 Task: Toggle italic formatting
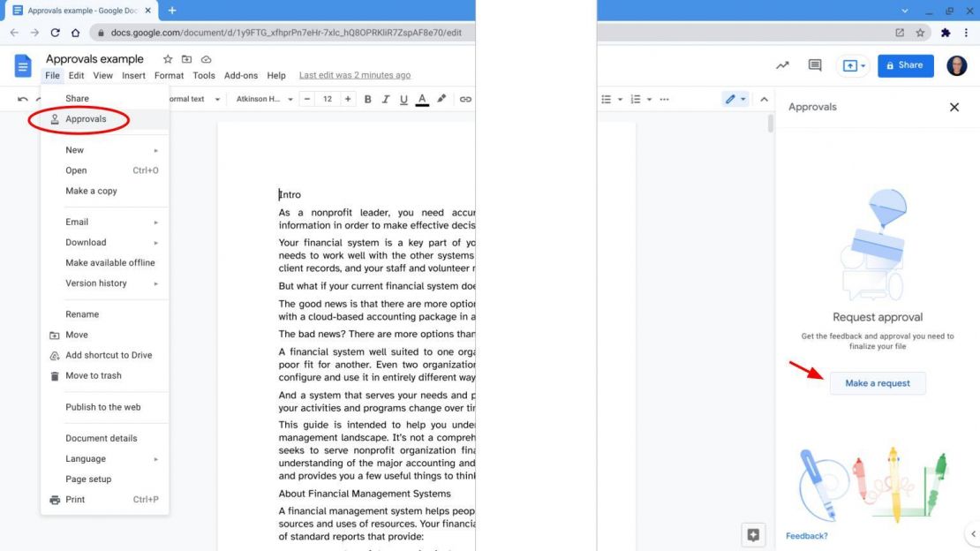pyautogui.click(x=385, y=99)
